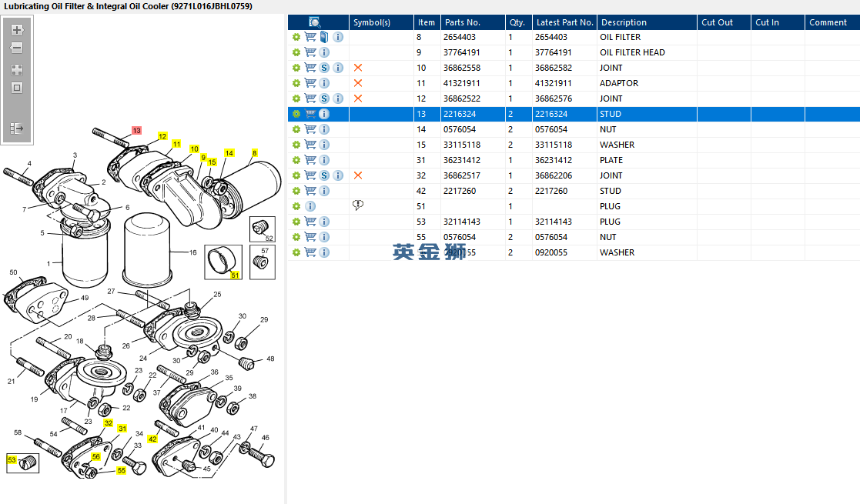The image size is (860, 504).
Task: Select callout 11 on the diagram
Action: (176, 144)
